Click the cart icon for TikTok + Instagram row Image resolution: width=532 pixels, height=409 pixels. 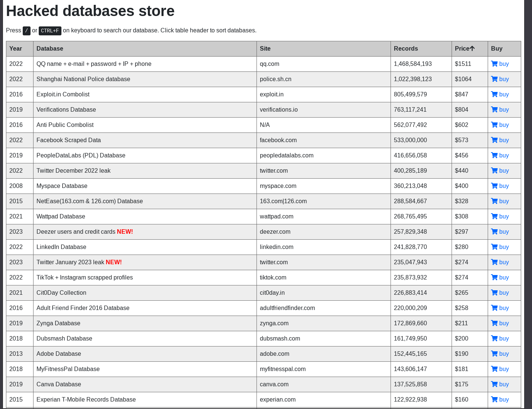click(x=494, y=277)
